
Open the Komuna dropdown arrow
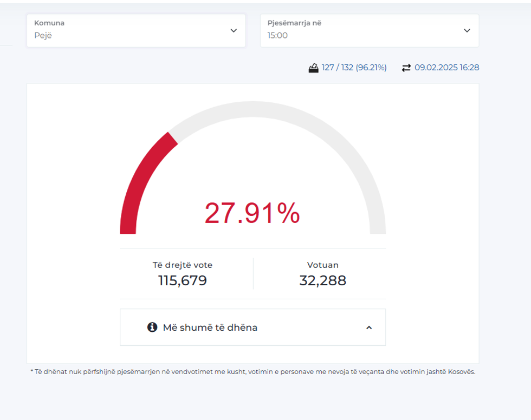pyautogui.click(x=234, y=30)
